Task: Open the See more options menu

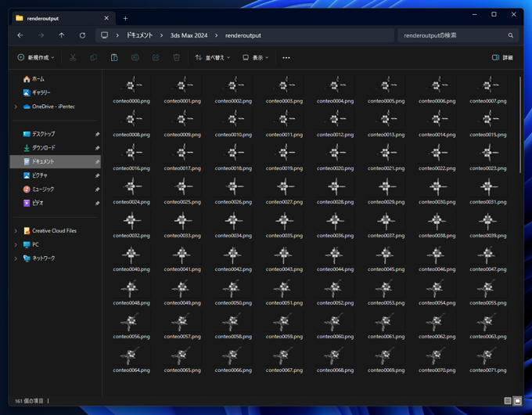Action: (286, 58)
